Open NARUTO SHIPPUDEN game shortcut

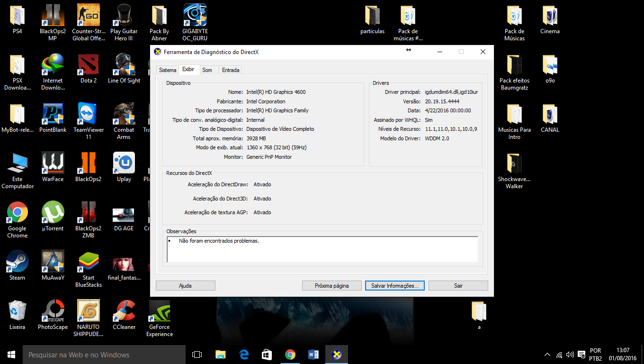[x=89, y=318]
